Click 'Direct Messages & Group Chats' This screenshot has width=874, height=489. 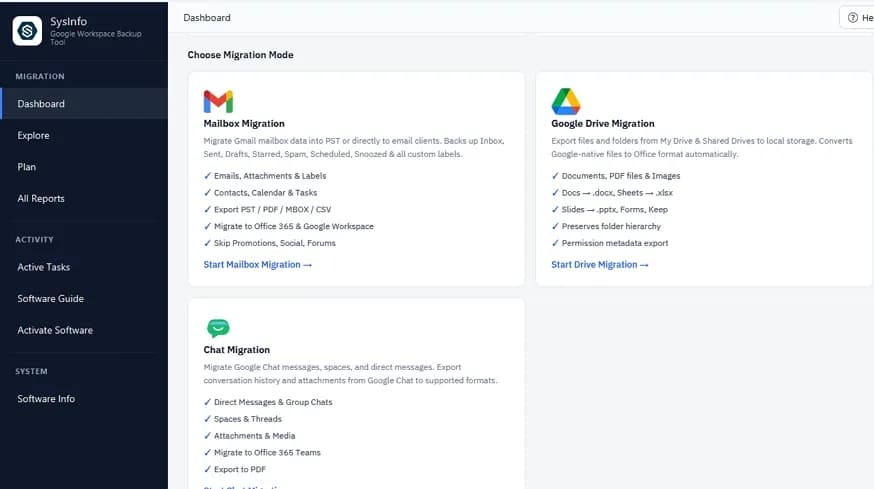(x=268, y=402)
